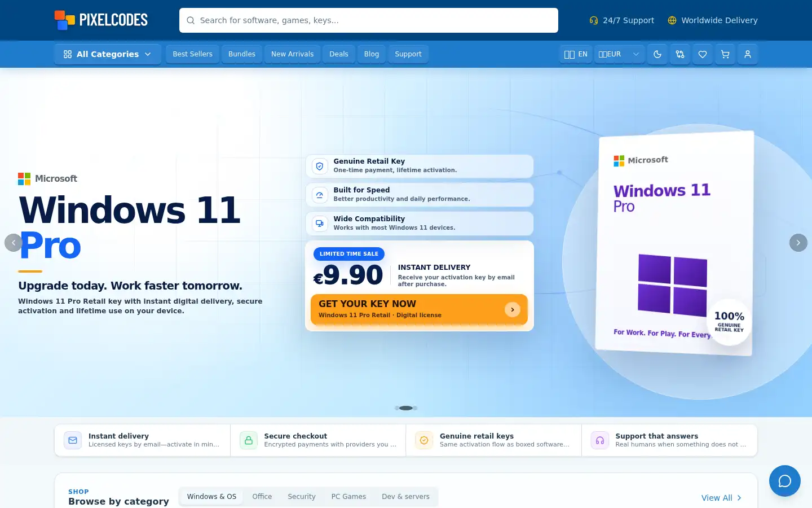This screenshot has height=508, width=812.
Task: Click the Genuine Retail Key feature card
Action: tap(420, 166)
